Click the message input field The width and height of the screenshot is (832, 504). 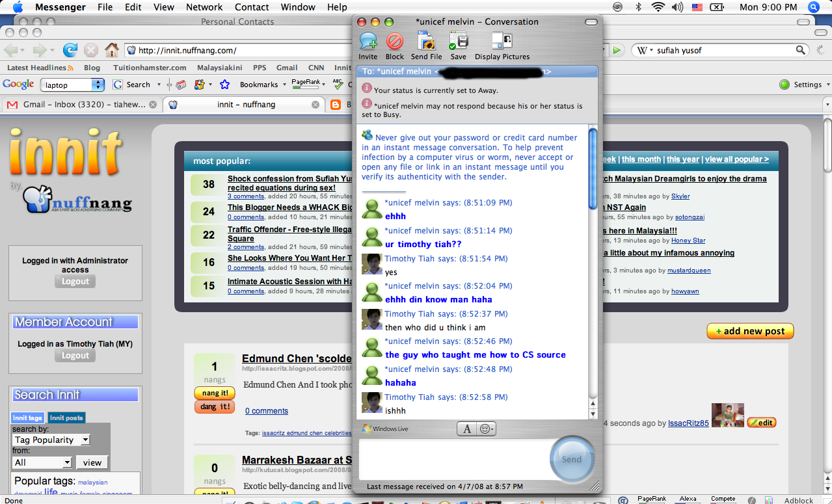pyautogui.click(x=455, y=460)
